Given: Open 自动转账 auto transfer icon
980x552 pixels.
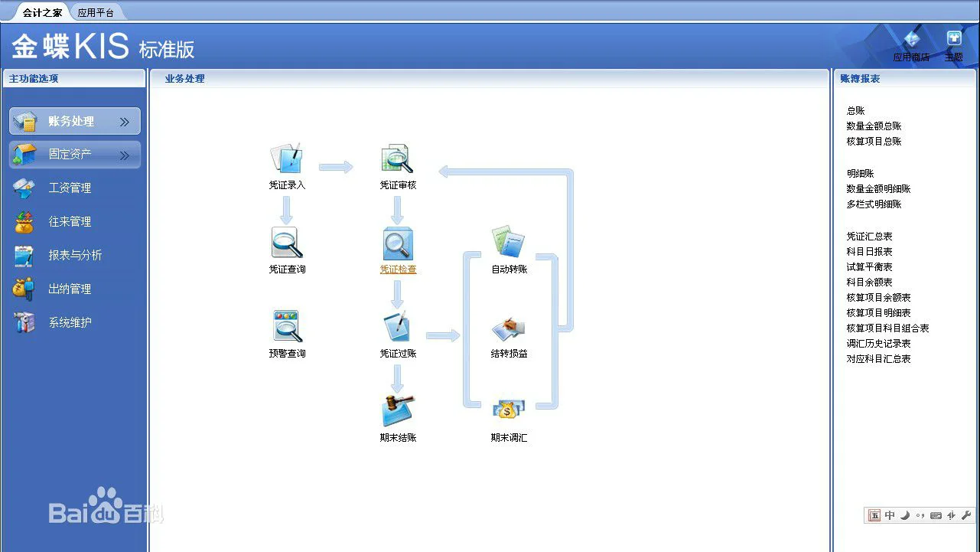Looking at the screenshot, I should [x=509, y=241].
